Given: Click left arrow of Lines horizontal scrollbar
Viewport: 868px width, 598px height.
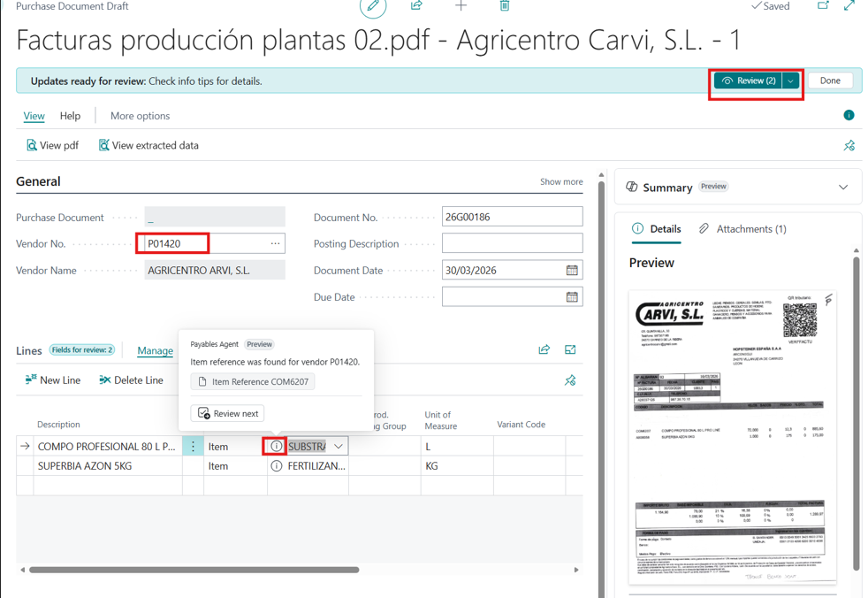Looking at the screenshot, I should (x=22, y=569).
